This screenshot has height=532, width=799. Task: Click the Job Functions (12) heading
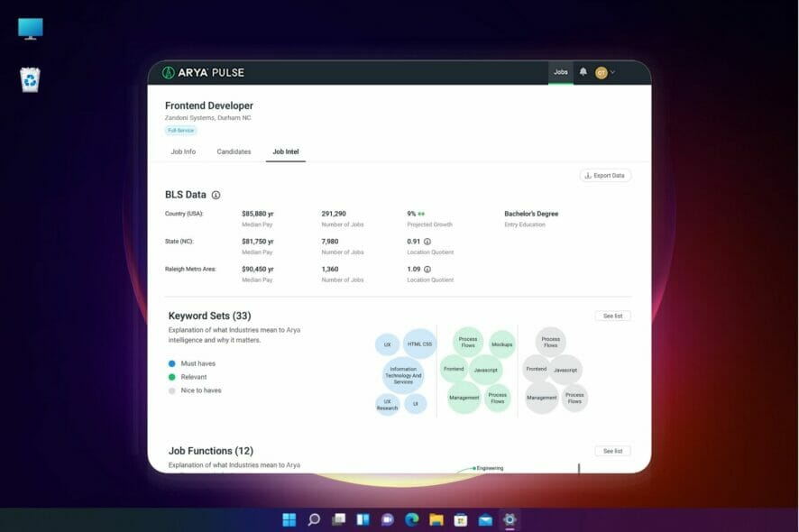(211, 451)
